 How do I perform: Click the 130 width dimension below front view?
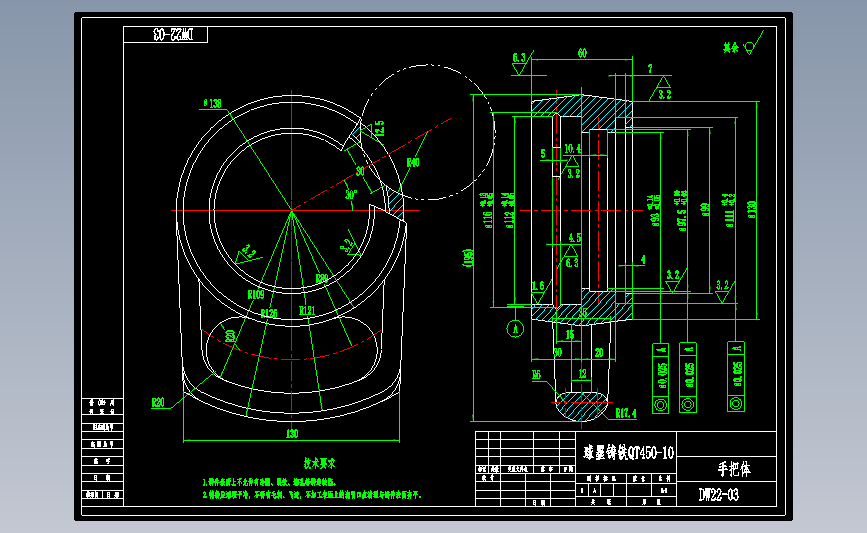point(292,433)
